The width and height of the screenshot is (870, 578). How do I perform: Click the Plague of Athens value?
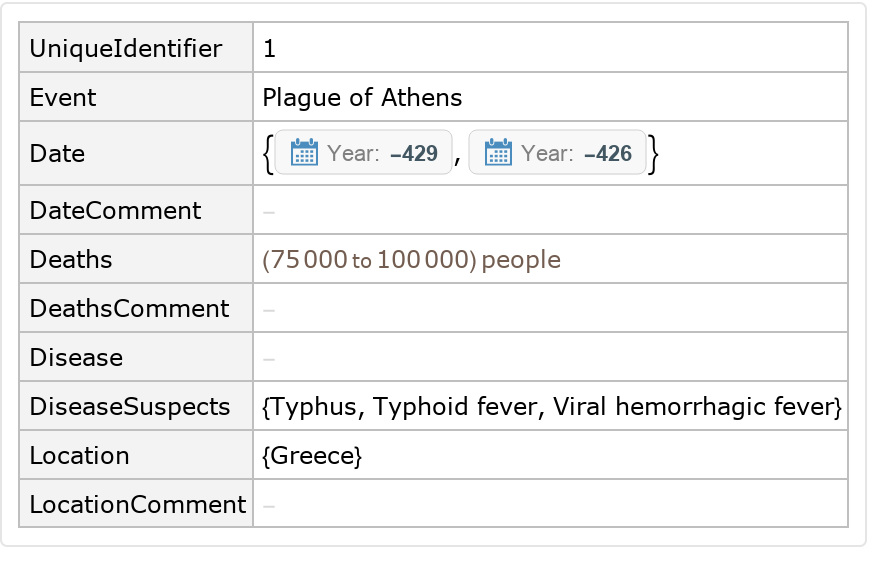(362, 98)
